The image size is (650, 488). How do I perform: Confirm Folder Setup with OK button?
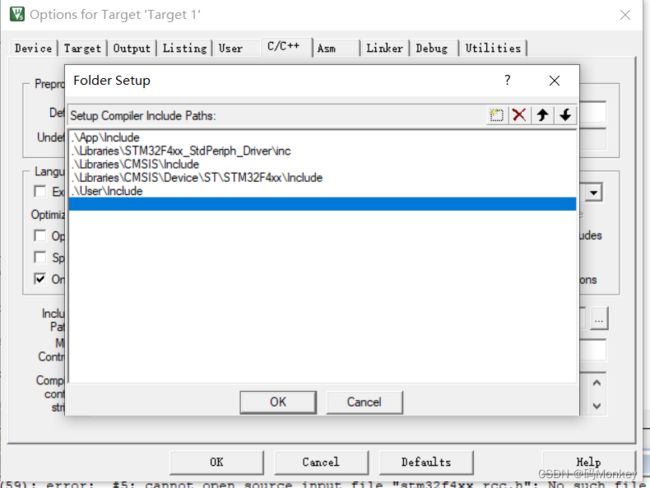point(278,402)
